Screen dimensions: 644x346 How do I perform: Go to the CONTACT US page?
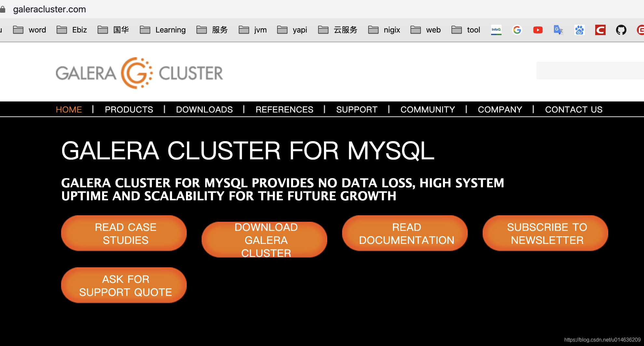[x=574, y=110]
